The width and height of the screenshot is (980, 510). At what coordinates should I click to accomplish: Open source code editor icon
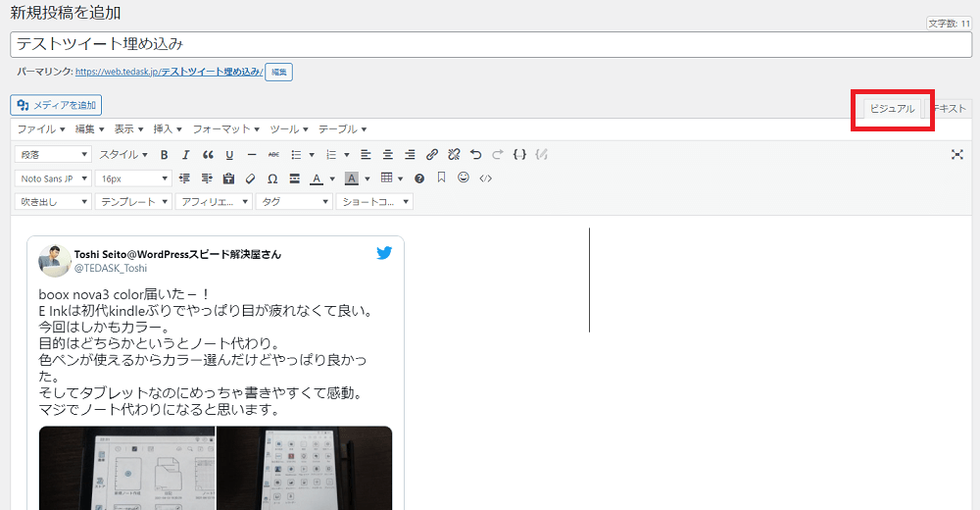click(x=486, y=178)
